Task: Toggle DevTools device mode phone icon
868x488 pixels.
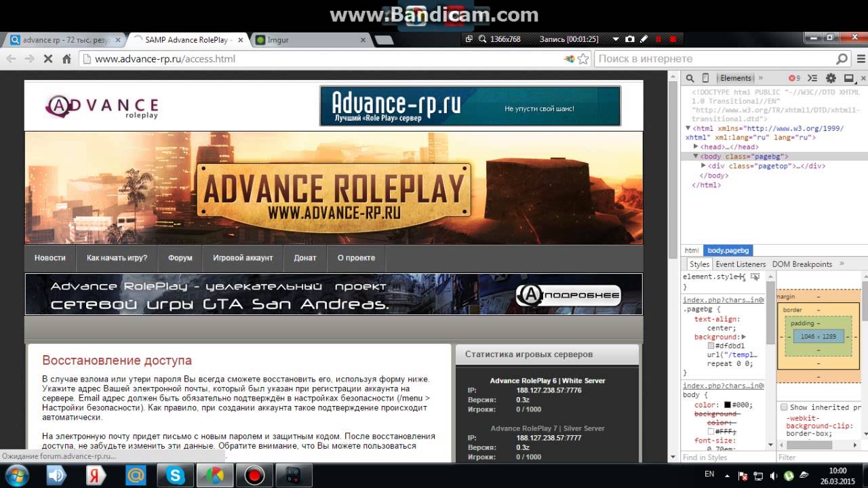Action: tap(705, 78)
